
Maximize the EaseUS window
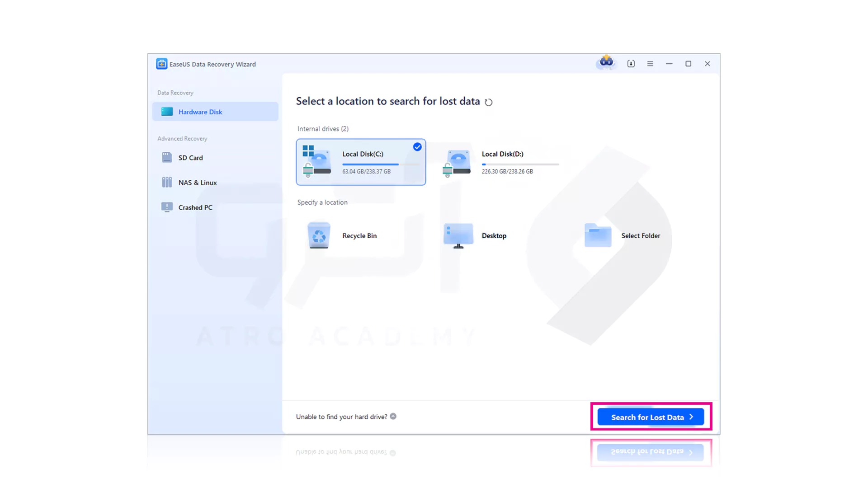688,64
